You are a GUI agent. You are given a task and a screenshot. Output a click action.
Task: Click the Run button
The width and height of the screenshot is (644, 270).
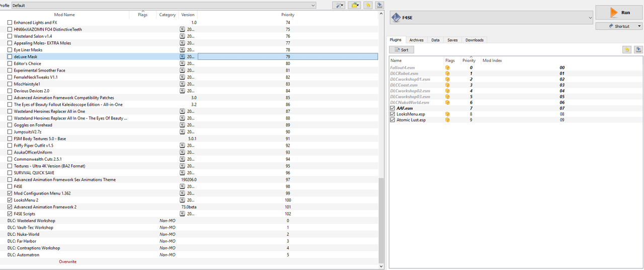coord(619,13)
